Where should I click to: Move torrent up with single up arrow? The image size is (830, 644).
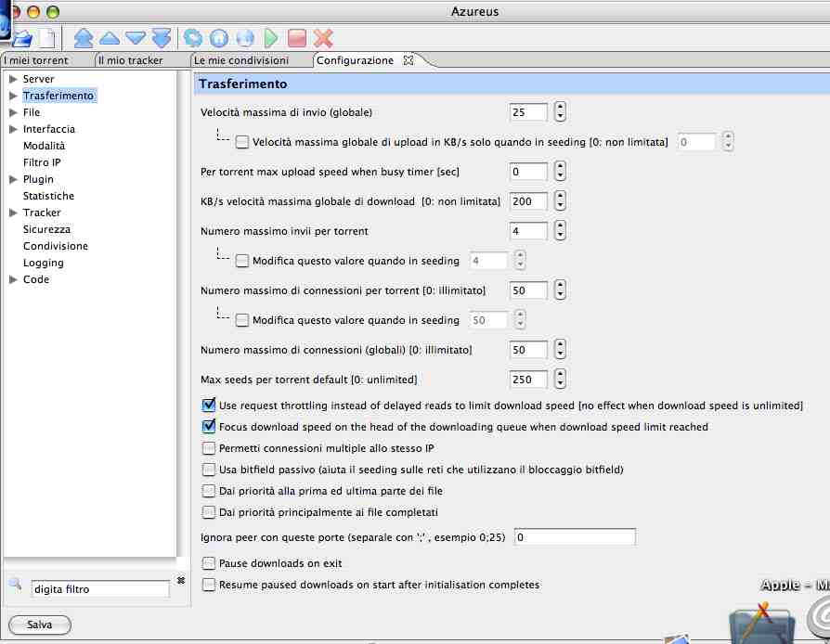[110, 38]
